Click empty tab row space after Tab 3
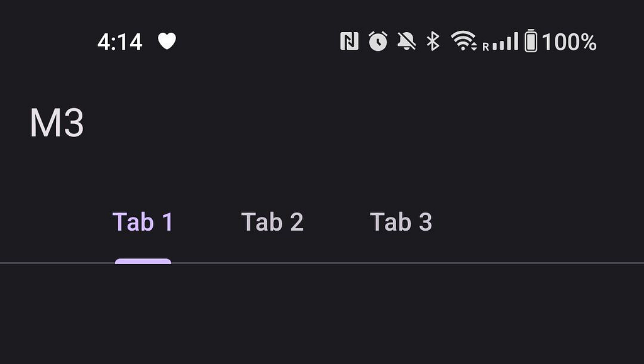Image resolution: width=644 pixels, height=364 pixels. [x=541, y=222]
